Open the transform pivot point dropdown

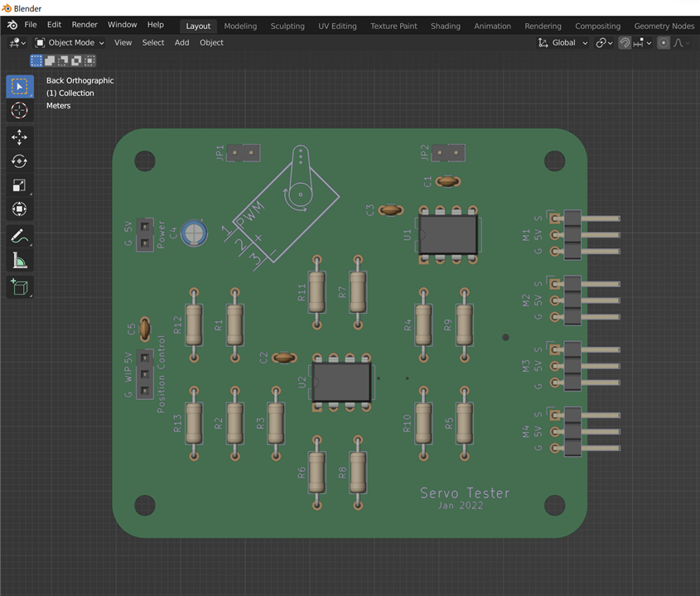coord(604,43)
